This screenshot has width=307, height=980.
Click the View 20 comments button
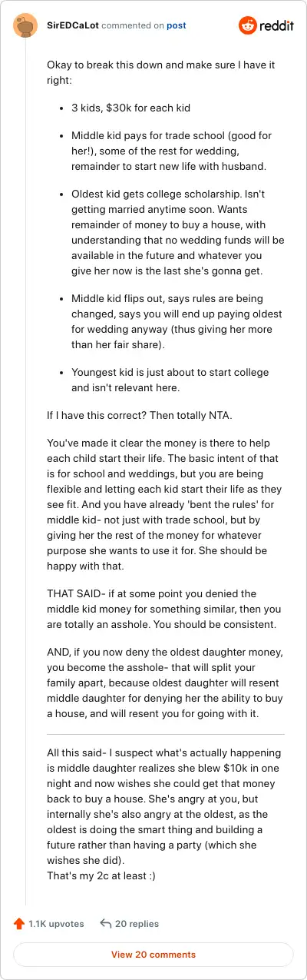click(x=153, y=955)
